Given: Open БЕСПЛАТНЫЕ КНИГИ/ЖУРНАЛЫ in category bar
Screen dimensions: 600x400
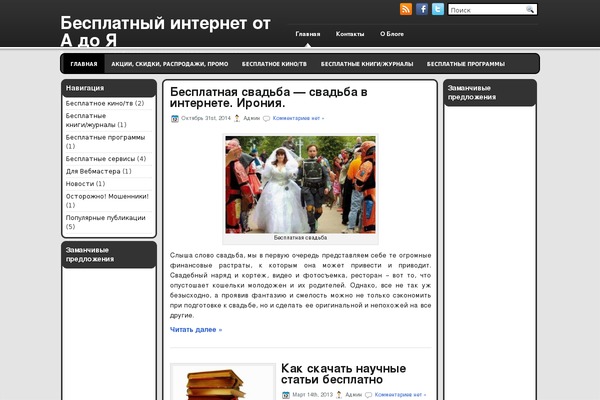Looking at the screenshot, I should tap(367, 64).
